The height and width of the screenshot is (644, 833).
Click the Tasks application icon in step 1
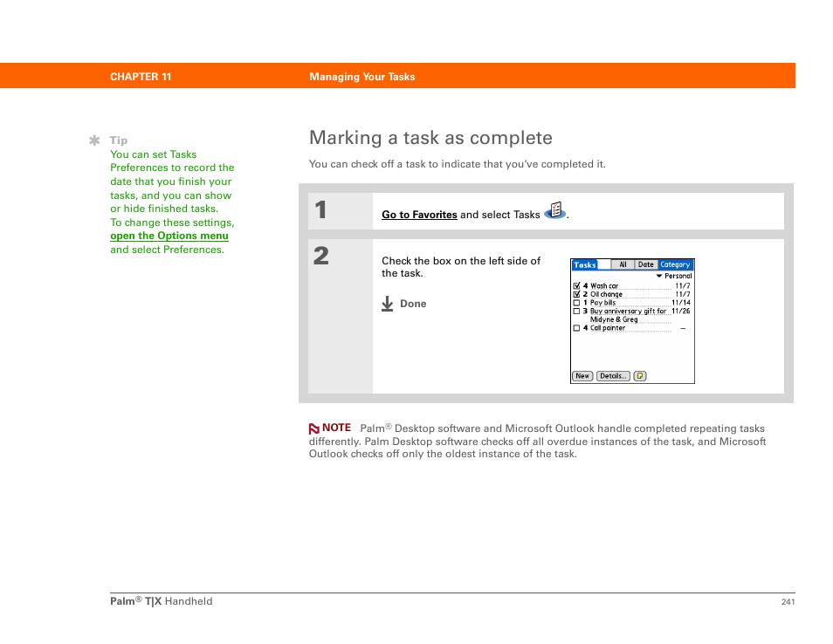(x=555, y=210)
